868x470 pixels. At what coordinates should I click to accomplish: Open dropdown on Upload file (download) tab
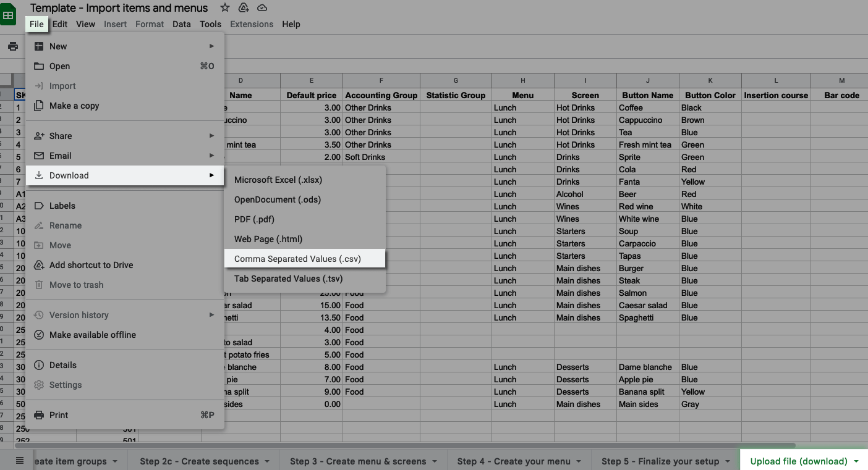(x=856, y=461)
